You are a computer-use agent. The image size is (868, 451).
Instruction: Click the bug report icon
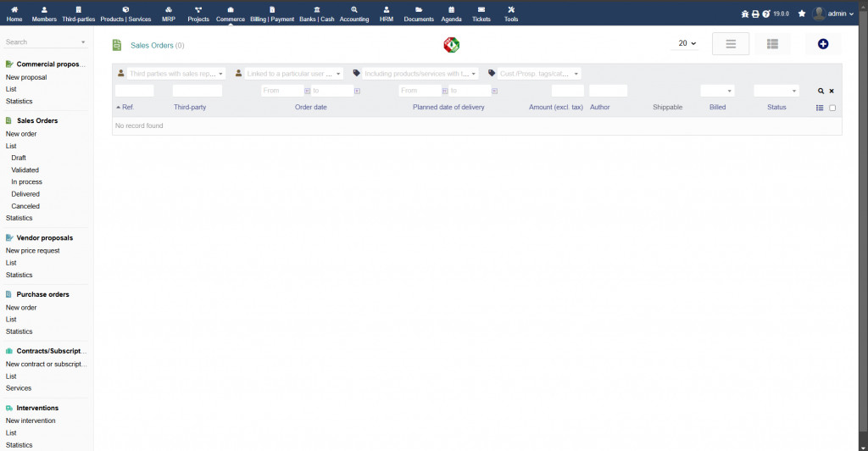tap(745, 14)
